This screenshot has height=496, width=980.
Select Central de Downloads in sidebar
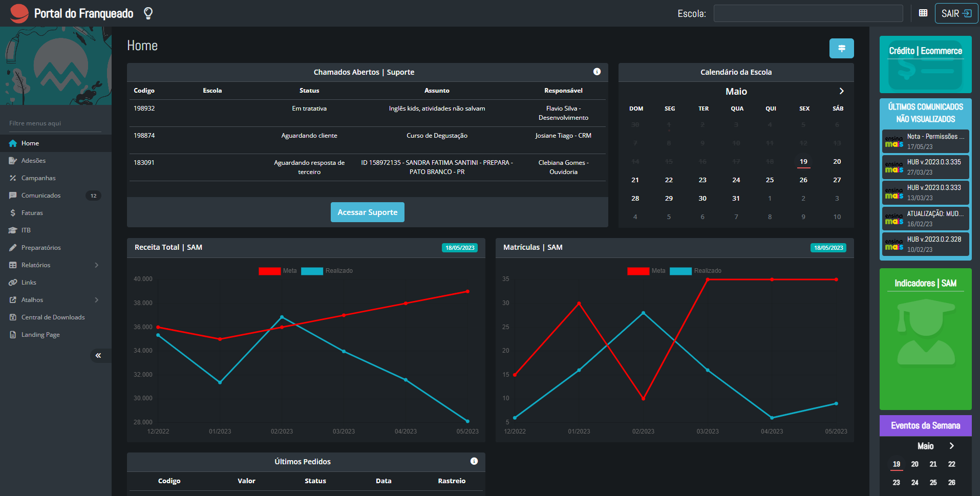coord(53,317)
